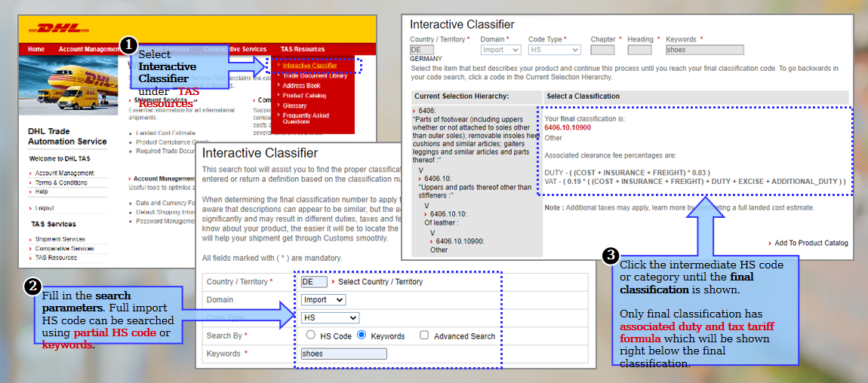Click the Add To Product Catalog link
This screenshot has height=383, width=868.
(x=811, y=243)
